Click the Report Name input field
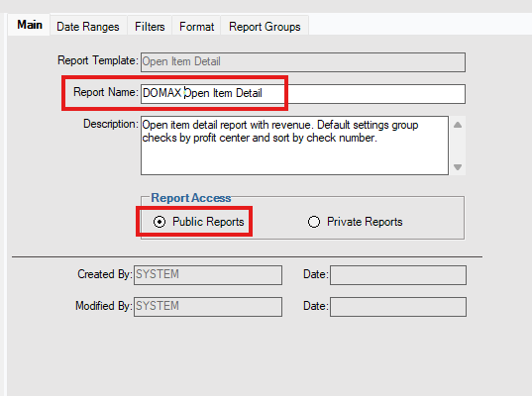 pos(303,94)
